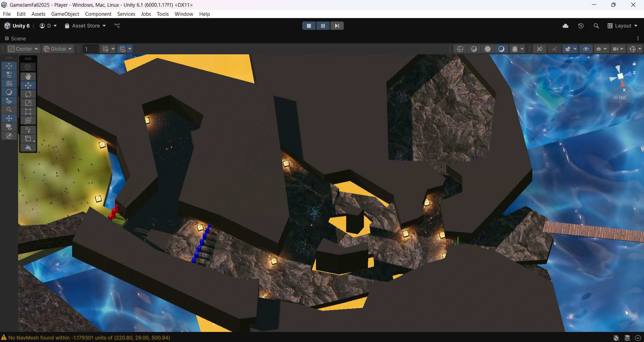The width and height of the screenshot is (644, 342).
Task: Select the Rotate tool
Action: [x=28, y=94]
